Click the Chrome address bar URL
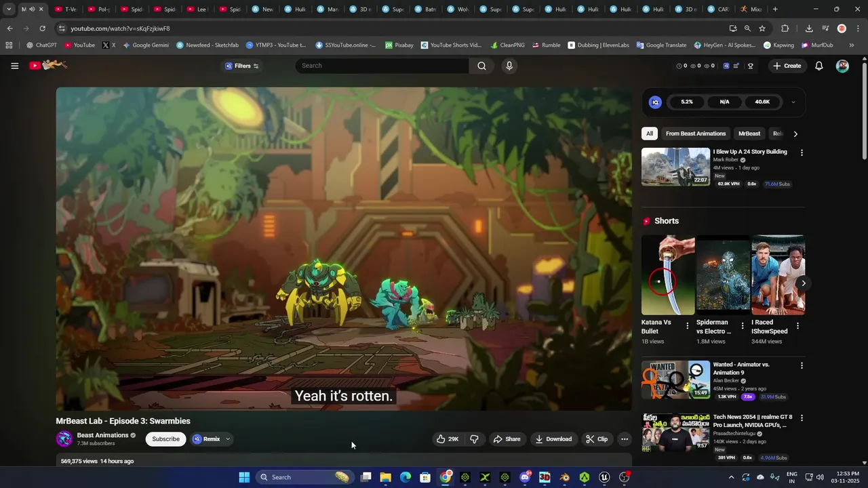The width and height of the screenshot is (868, 488). click(120, 28)
